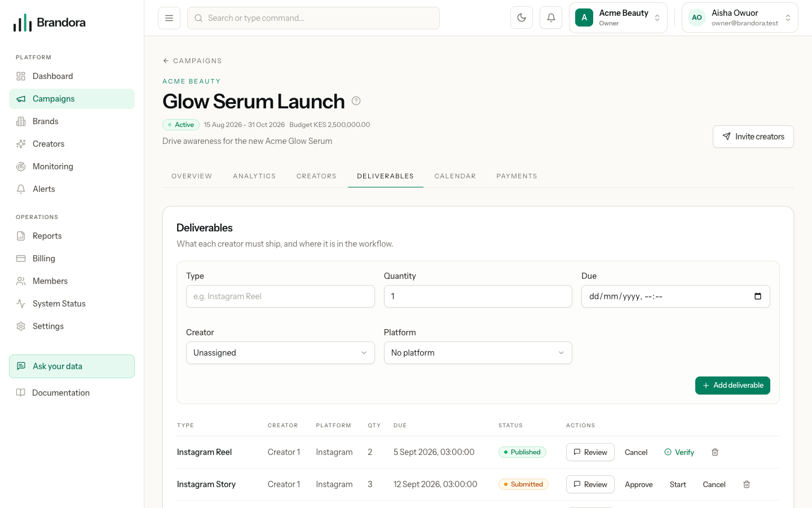Image resolution: width=812 pixels, height=508 pixels.
Task: Open the Creators sidebar item
Action: tap(72, 144)
